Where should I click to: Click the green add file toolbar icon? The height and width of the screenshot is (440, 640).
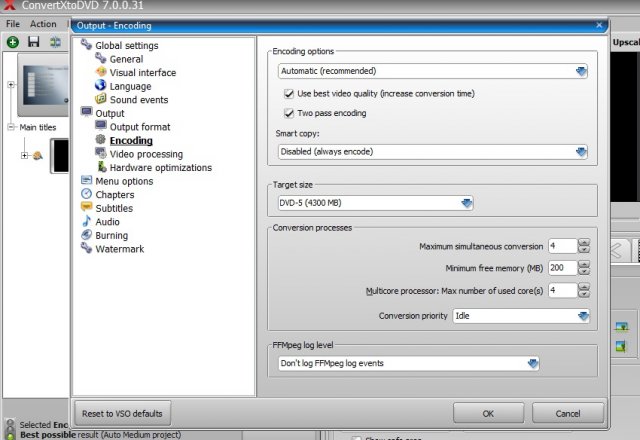pos(12,42)
